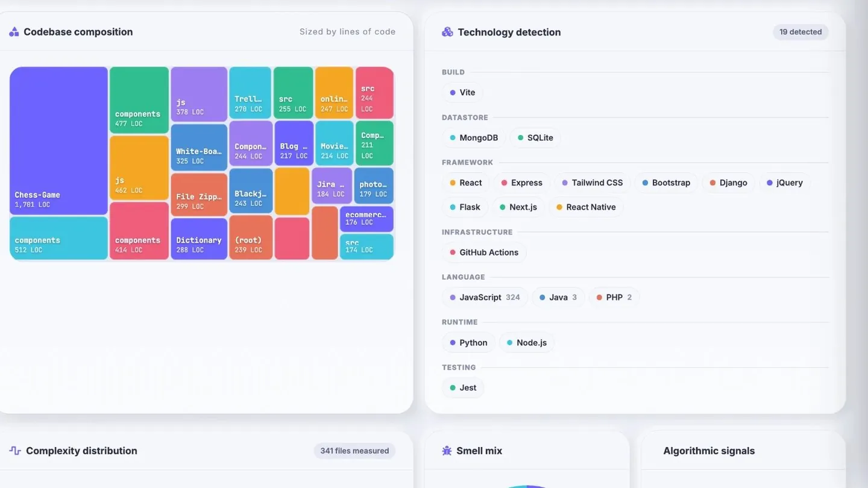Select the js 462 LOC treemap tile

click(x=139, y=168)
